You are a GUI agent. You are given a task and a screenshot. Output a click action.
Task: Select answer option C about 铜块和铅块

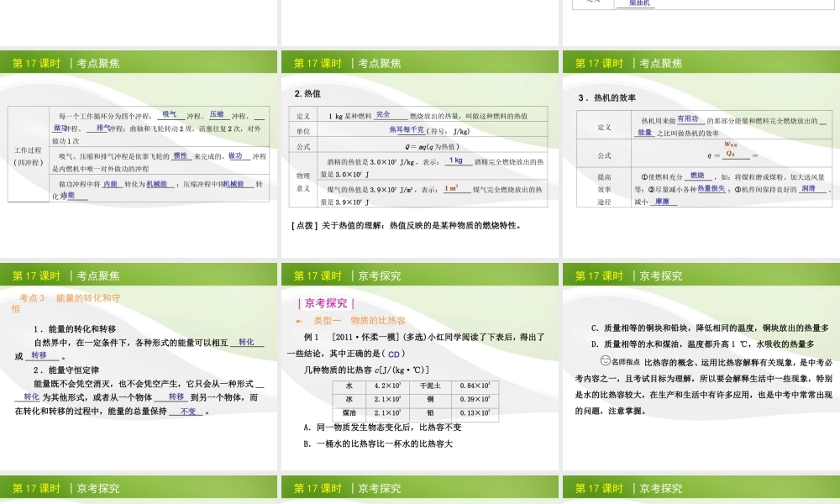[x=710, y=328]
